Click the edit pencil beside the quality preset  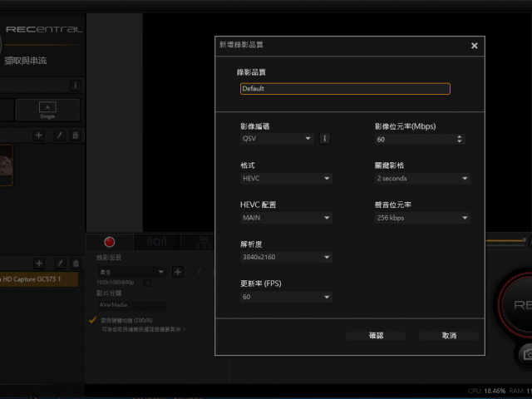click(199, 272)
